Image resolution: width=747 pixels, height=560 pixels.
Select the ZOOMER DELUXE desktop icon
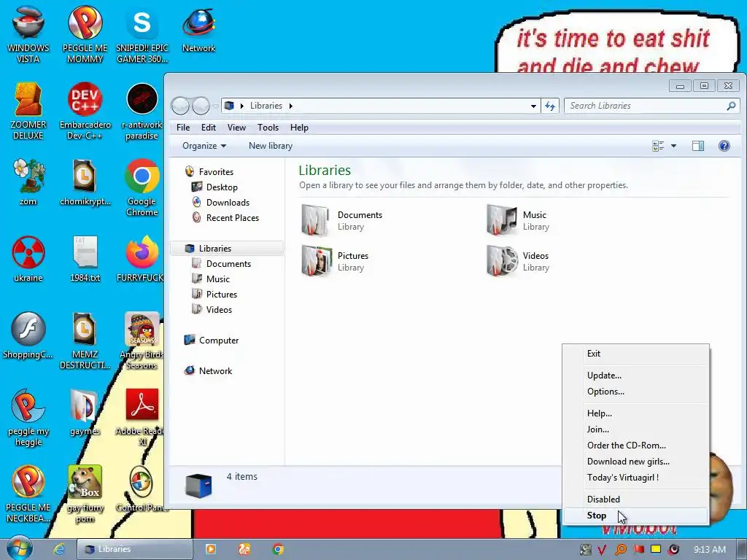[28, 111]
